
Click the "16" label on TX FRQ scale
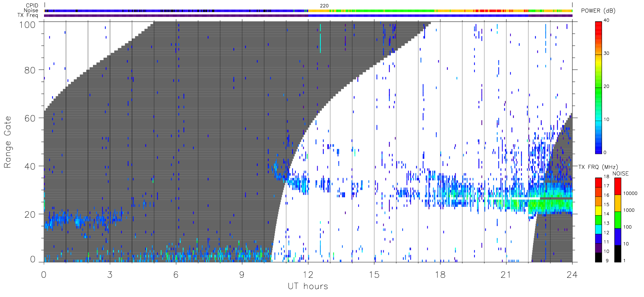tap(606, 195)
